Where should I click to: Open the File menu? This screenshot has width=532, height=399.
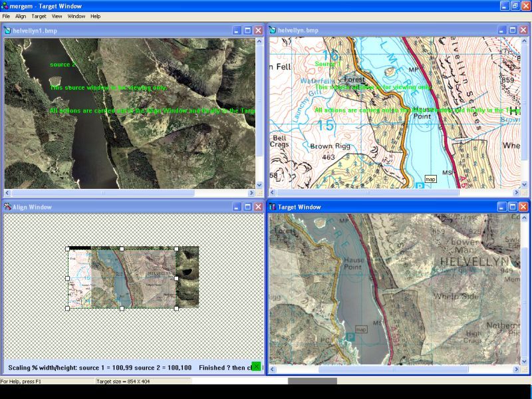6,16
